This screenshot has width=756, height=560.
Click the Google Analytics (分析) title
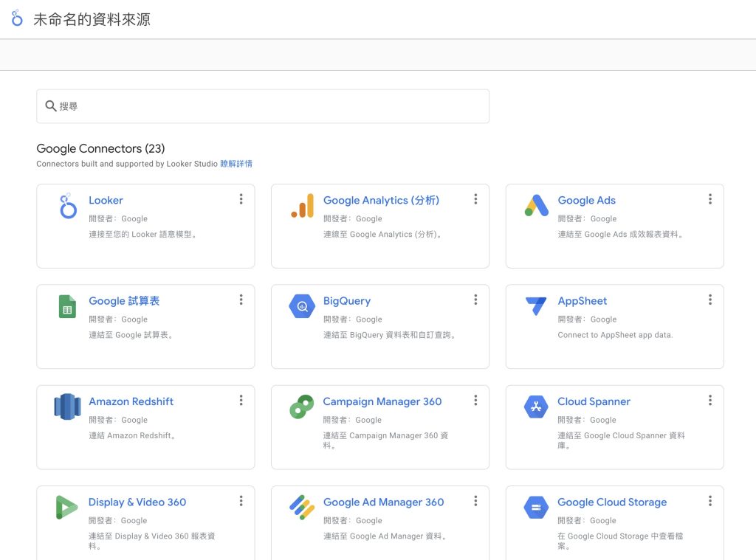click(x=381, y=200)
